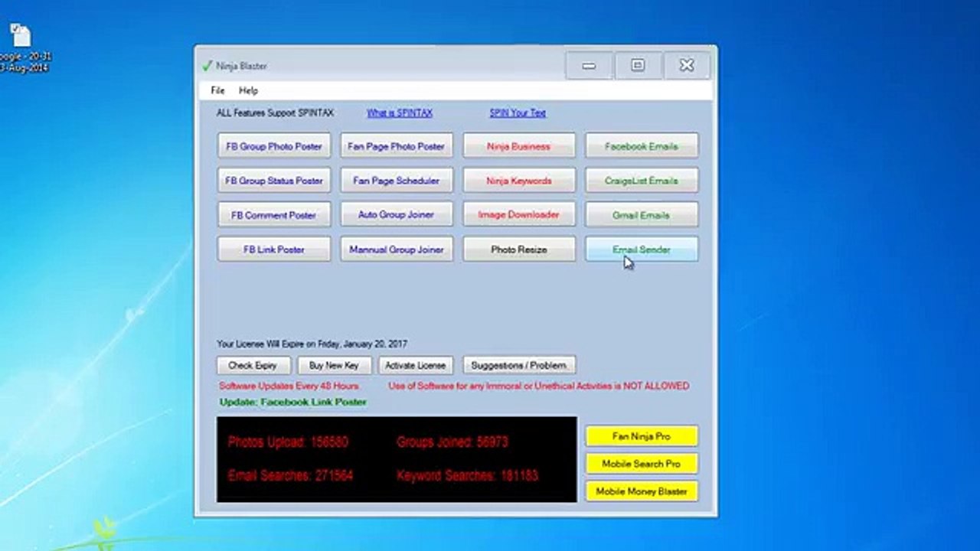Start the Auto Group Joiner
The height and width of the screenshot is (551, 980).
397,215
